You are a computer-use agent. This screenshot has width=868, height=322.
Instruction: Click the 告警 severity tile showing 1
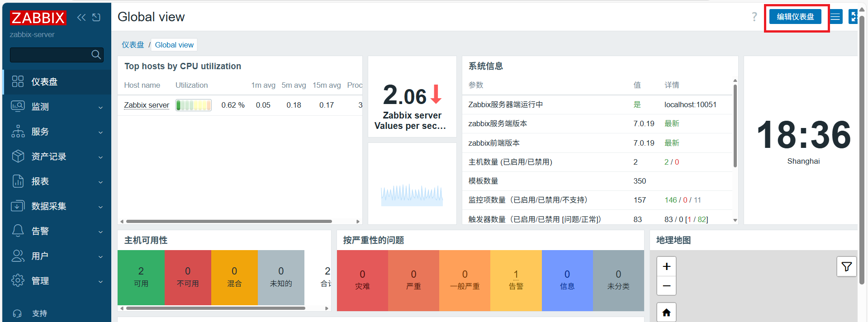click(516, 280)
